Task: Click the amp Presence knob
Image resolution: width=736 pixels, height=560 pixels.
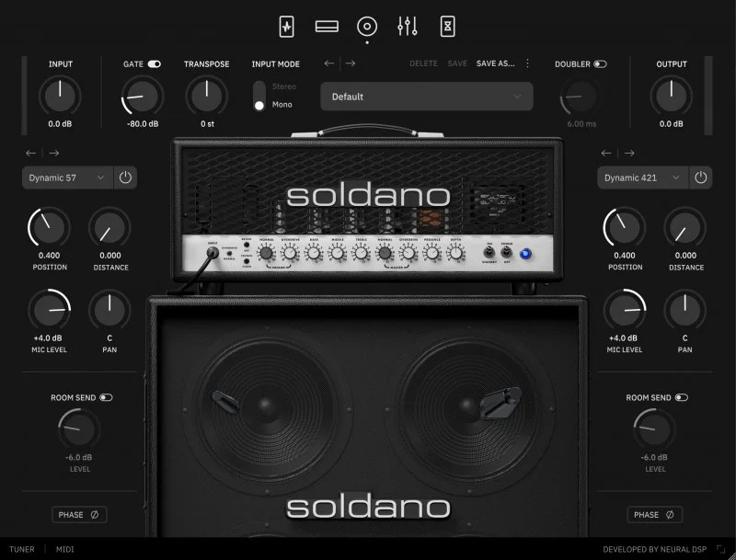Action: pyautogui.click(x=431, y=253)
